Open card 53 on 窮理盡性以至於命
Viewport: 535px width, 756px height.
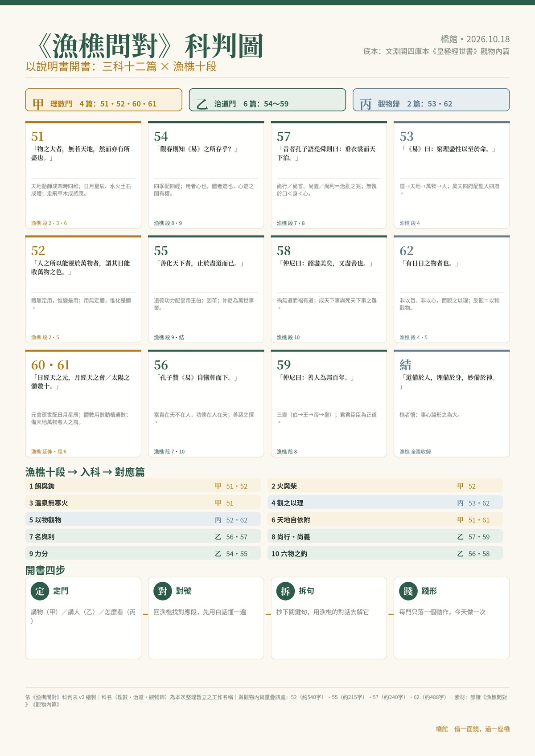coord(452,175)
